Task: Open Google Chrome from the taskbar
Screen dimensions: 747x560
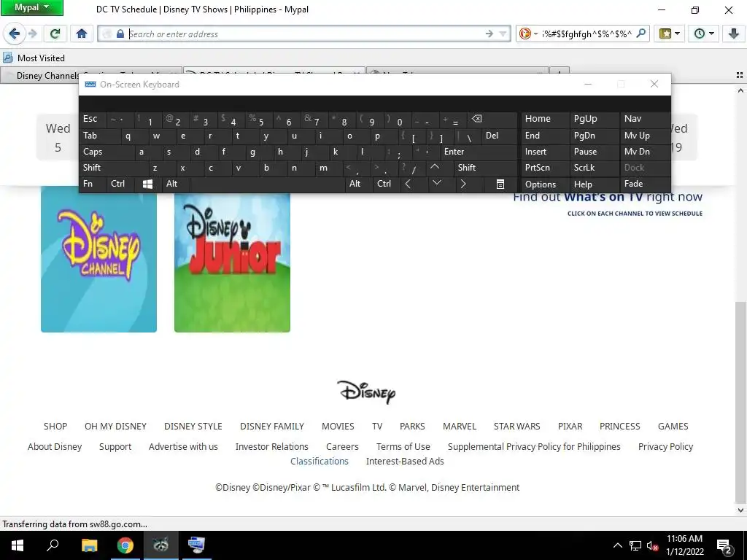Action: point(125,545)
